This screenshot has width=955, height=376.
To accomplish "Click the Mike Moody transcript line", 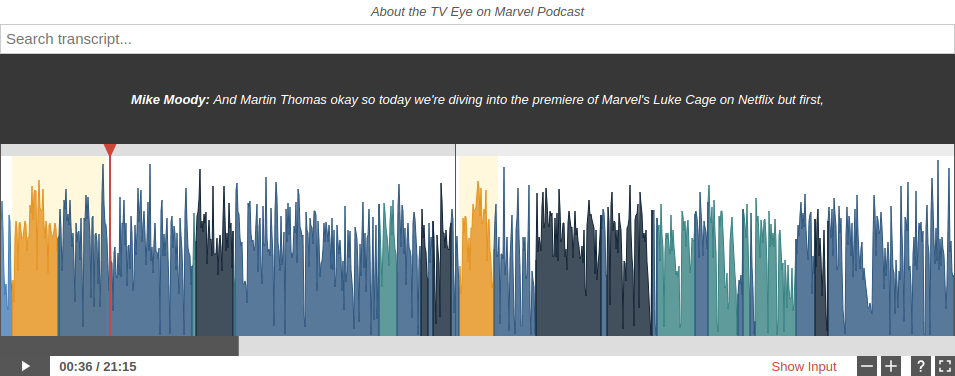I will tap(478, 99).
